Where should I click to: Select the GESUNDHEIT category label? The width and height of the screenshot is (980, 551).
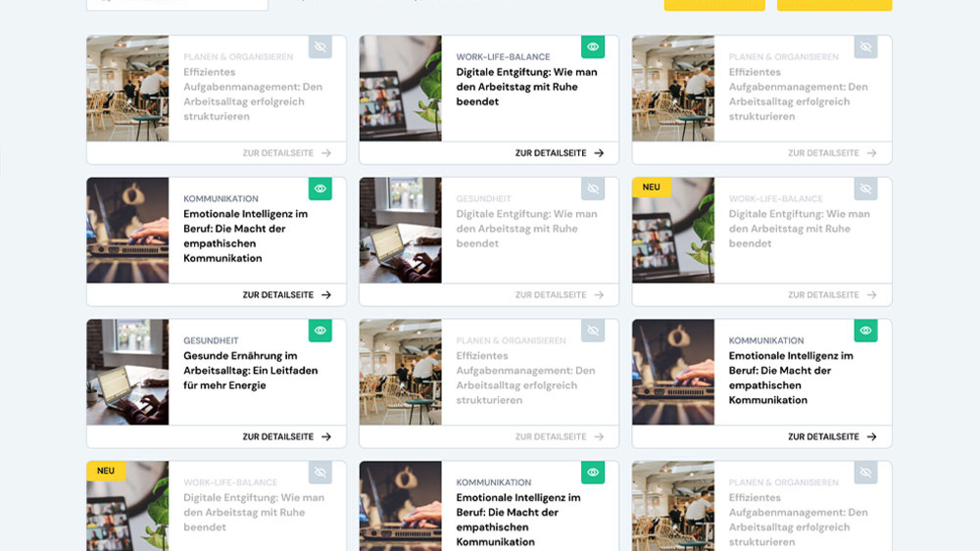pyautogui.click(x=211, y=340)
